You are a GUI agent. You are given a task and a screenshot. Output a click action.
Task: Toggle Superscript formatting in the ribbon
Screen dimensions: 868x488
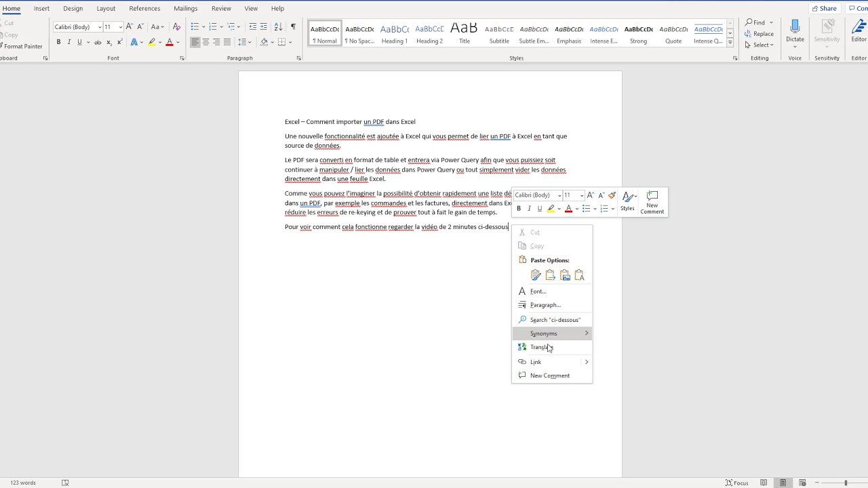(119, 42)
